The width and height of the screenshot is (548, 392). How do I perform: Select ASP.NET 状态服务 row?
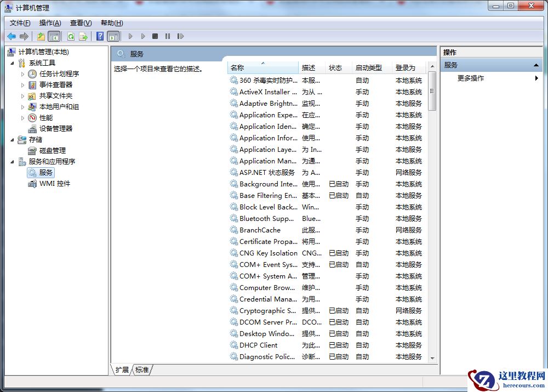click(327, 172)
